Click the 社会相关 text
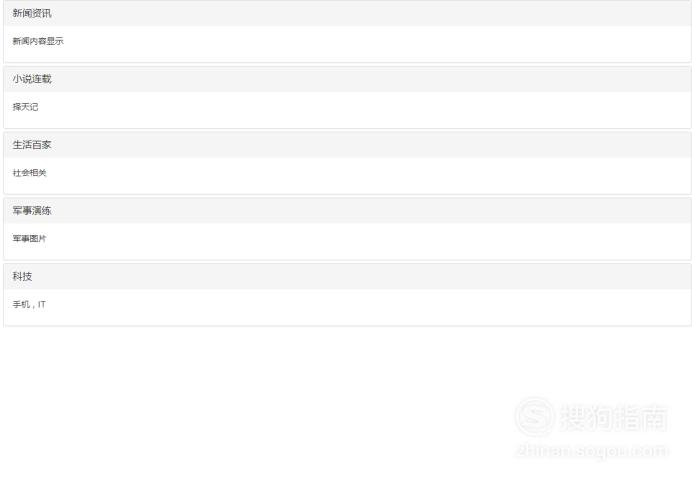 [30, 173]
